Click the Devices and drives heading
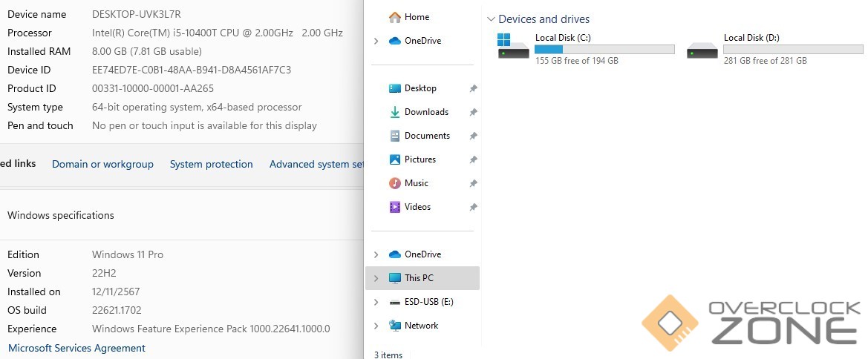The height and width of the screenshot is (359, 868). click(544, 19)
